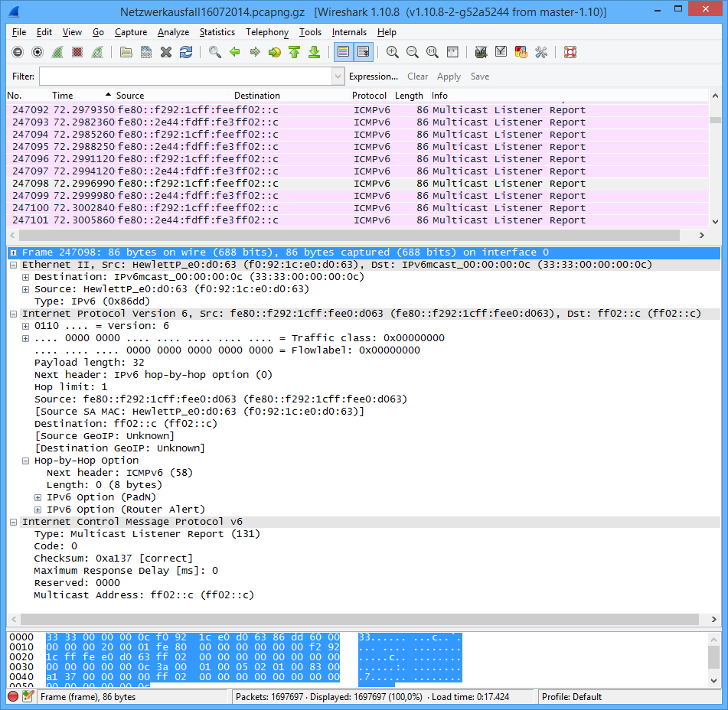Screen dimensions: 728x710
Task: Open the Telephony menu
Action: (x=267, y=32)
